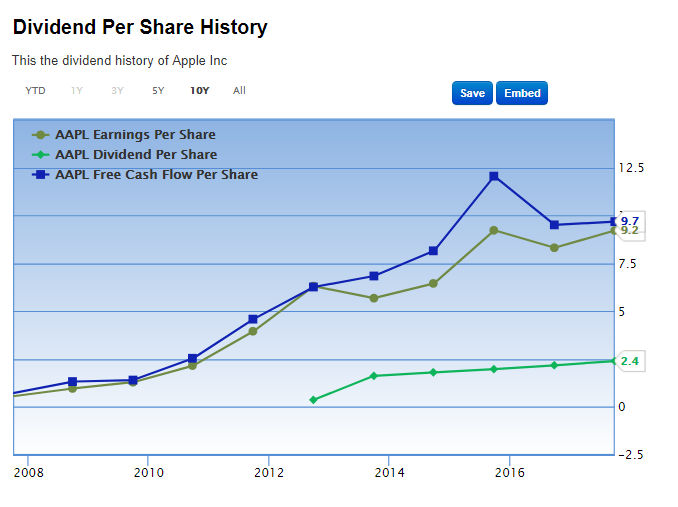The image size is (678, 507).
Task: Select the YTD time range
Action: tap(35, 91)
